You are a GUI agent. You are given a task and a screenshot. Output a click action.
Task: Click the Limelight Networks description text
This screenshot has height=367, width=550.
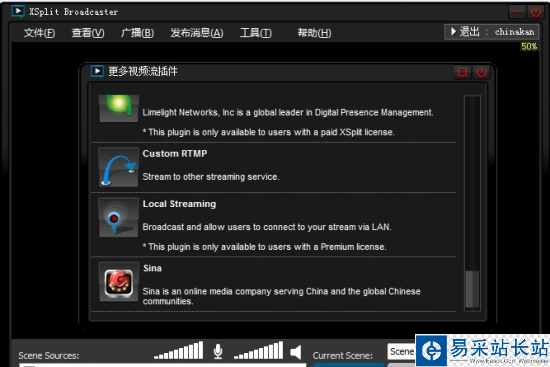tap(288, 113)
